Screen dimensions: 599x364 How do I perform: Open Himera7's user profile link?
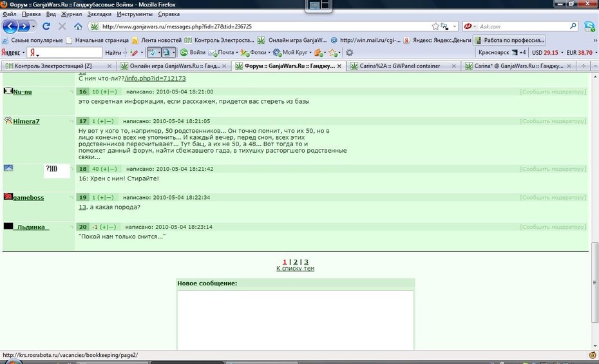(26, 122)
